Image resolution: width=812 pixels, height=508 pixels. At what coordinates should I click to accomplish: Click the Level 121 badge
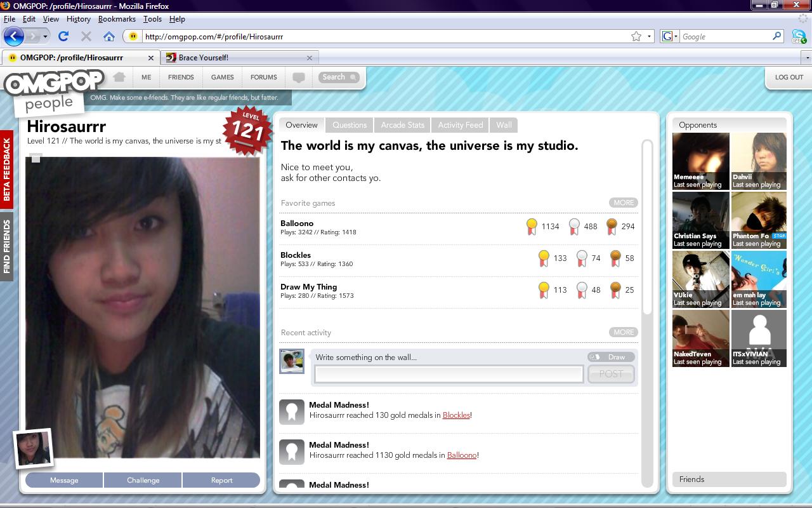pos(248,130)
